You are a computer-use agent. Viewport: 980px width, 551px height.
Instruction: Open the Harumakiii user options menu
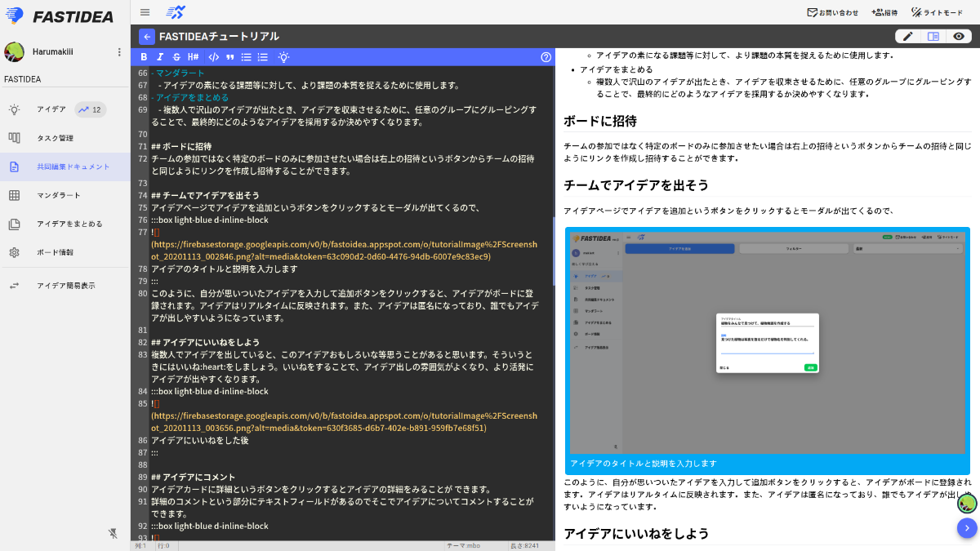119,52
